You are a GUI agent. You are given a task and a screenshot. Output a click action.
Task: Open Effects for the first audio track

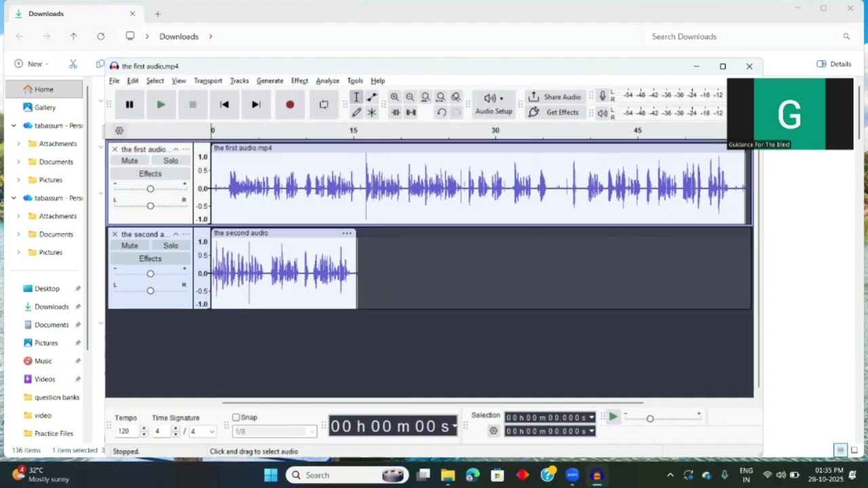coord(150,174)
